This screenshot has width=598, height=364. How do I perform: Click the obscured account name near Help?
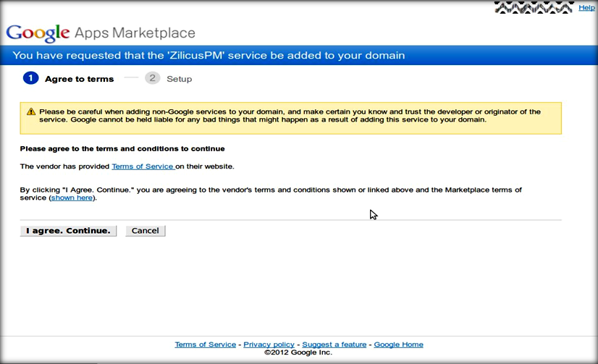(534, 7)
